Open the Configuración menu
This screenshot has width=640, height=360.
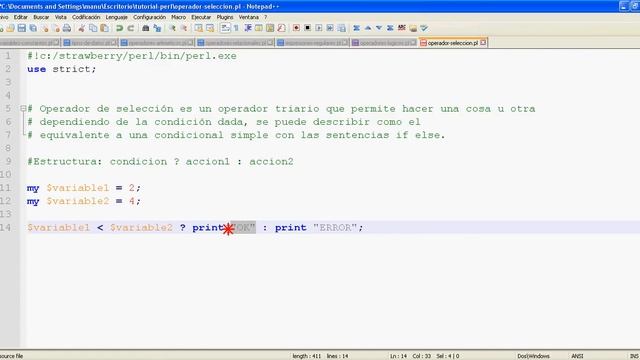click(149, 17)
